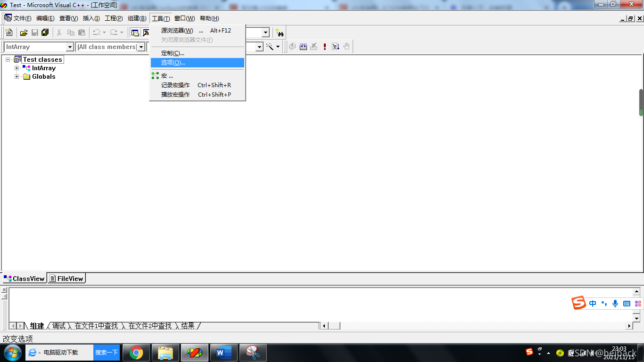Click the New Text File toolbar icon
Viewport: 644px width, 362px height.
tap(8, 33)
